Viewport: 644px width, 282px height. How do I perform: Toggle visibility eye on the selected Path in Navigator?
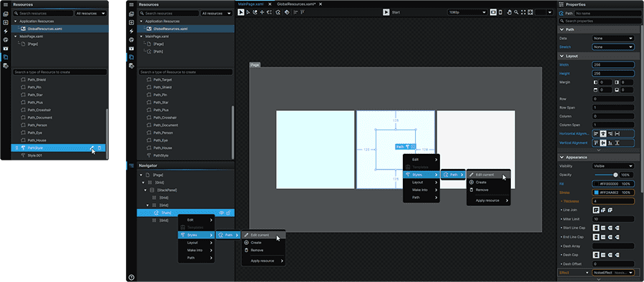(x=221, y=213)
